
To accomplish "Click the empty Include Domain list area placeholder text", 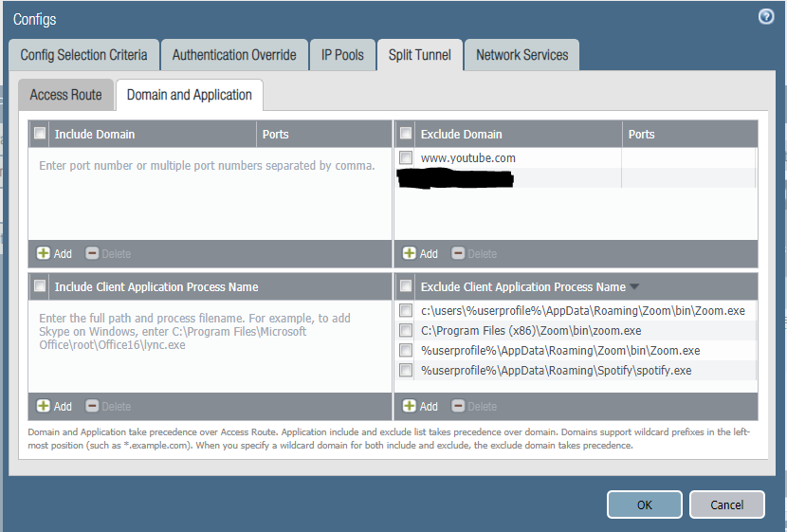I will 207,166.
